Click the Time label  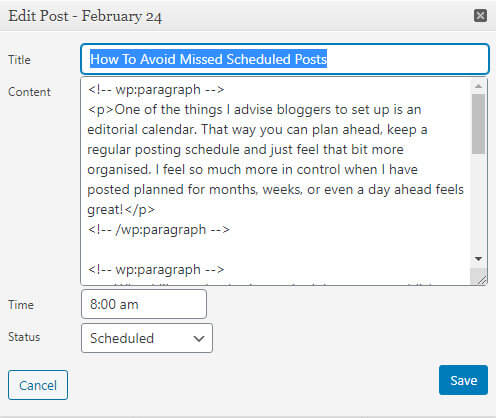click(21, 305)
